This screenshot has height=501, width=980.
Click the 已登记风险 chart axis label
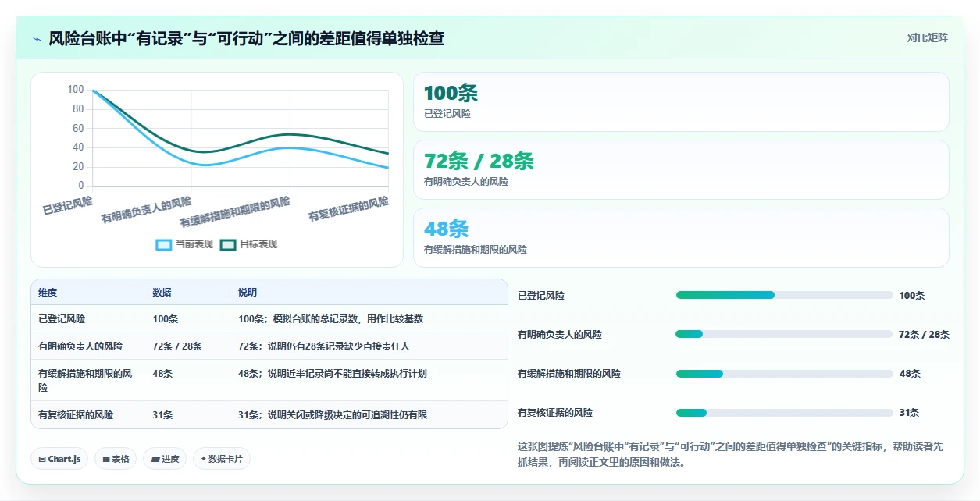click(67, 206)
